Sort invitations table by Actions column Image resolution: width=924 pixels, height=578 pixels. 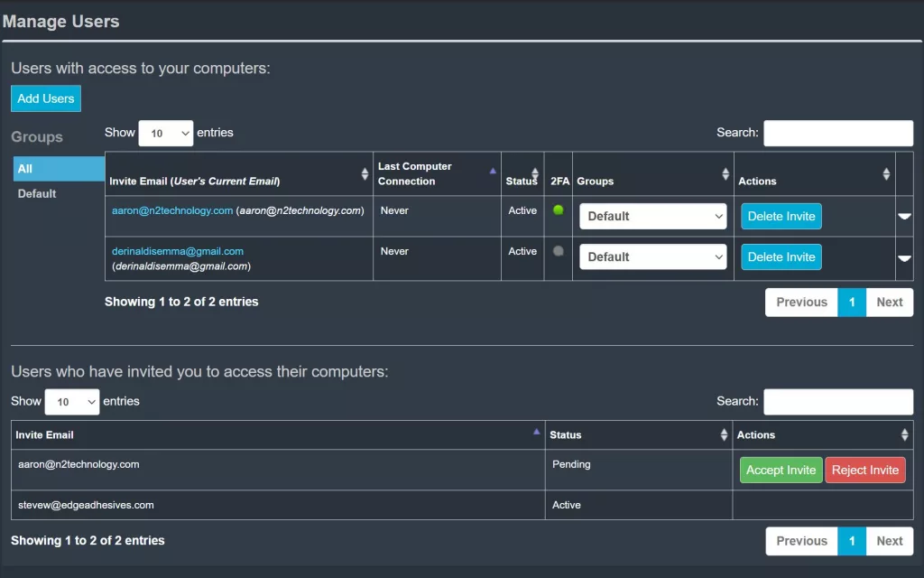coord(822,434)
